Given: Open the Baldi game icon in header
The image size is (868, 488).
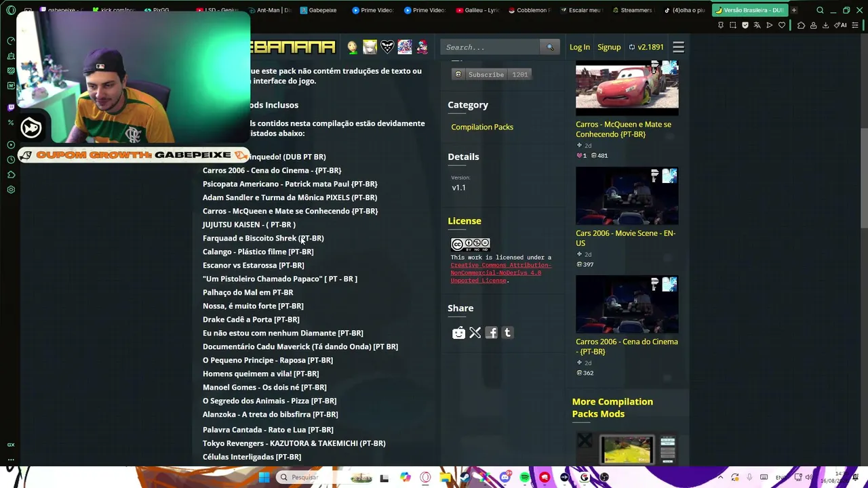Looking at the screenshot, I should coord(353,47).
